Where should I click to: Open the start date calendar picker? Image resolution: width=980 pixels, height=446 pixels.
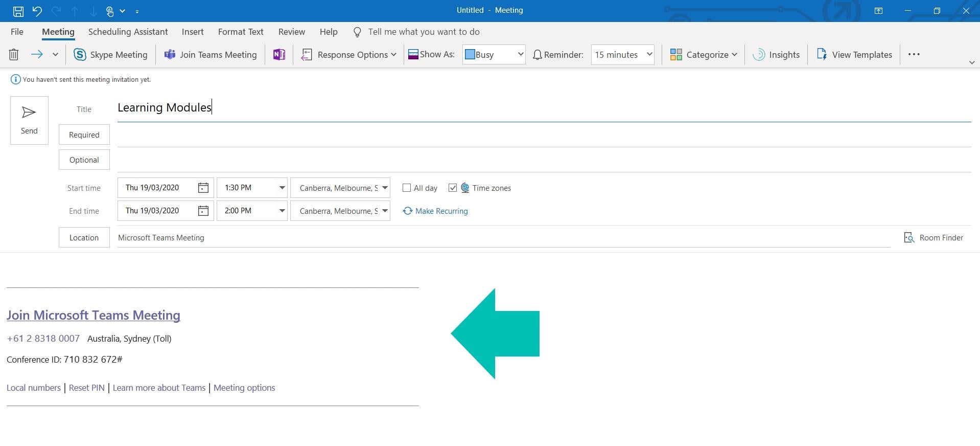[x=203, y=188]
